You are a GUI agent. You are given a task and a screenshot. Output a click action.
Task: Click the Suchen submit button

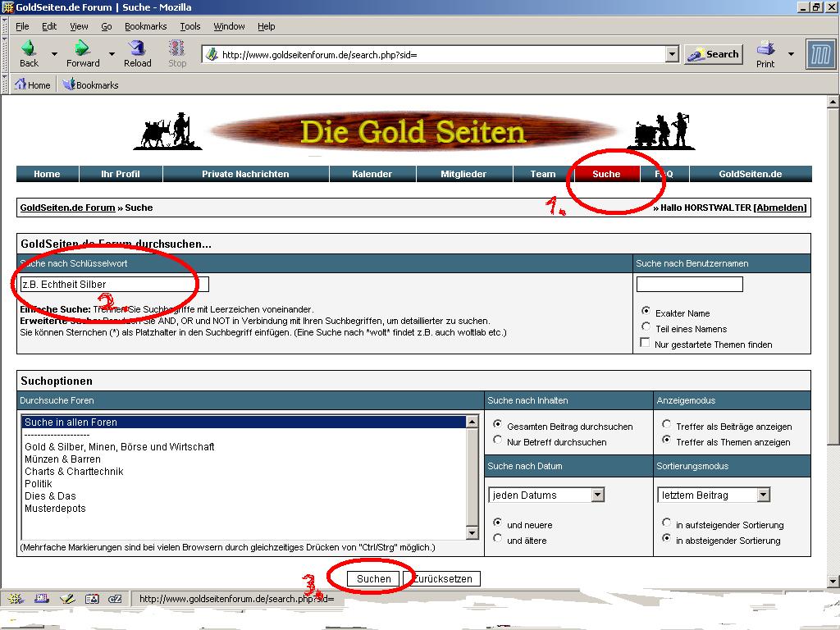coord(373,578)
